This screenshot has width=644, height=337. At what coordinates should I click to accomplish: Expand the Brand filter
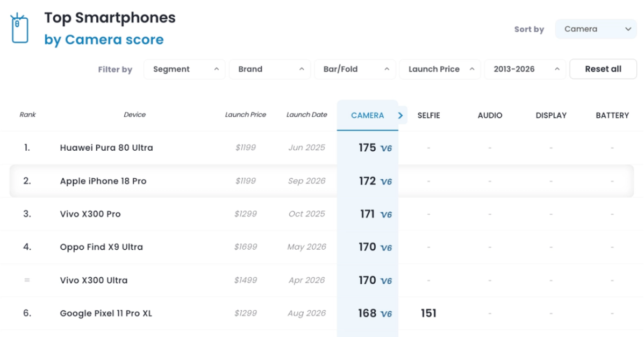click(269, 69)
